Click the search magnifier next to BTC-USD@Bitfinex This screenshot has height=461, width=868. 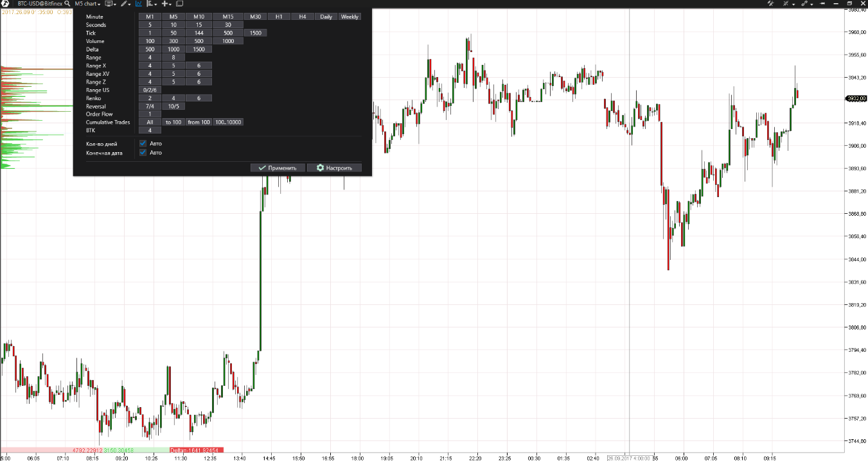coord(67,3)
